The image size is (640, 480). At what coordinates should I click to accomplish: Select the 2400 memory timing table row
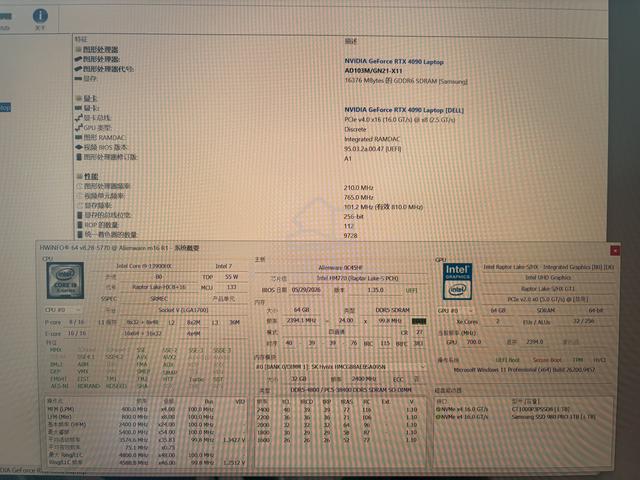[340, 409]
